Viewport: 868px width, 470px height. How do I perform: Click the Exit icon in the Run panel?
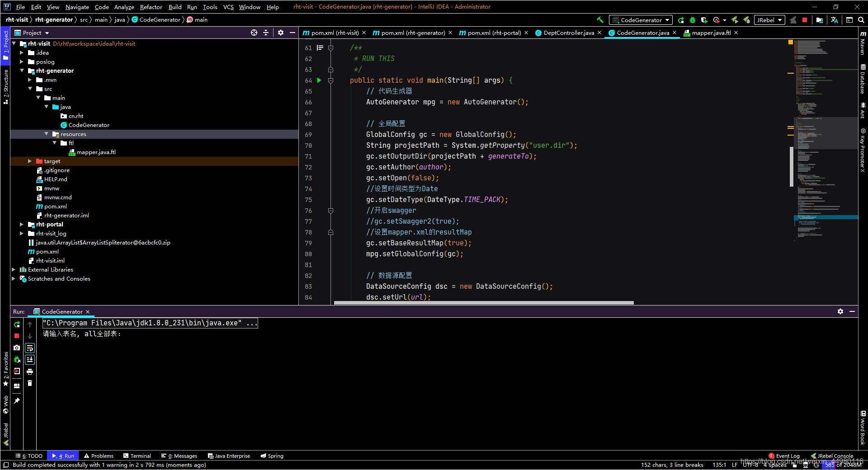17,371
